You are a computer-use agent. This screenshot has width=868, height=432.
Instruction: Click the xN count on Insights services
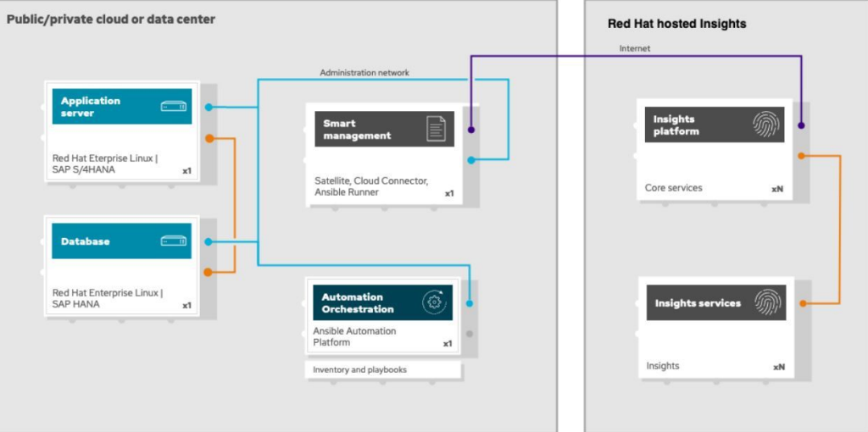click(779, 368)
